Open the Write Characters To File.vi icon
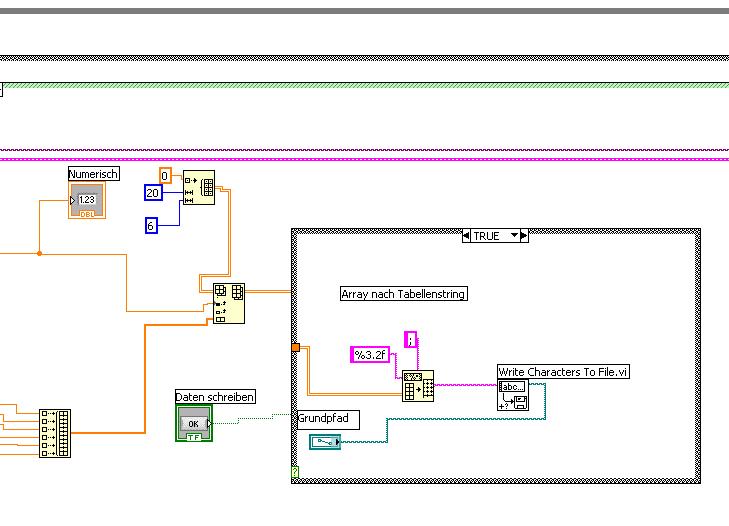 (x=513, y=395)
